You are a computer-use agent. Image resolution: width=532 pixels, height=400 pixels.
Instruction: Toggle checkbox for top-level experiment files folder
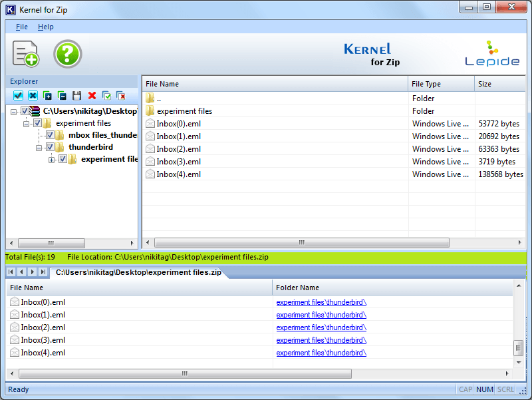click(x=37, y=123)
